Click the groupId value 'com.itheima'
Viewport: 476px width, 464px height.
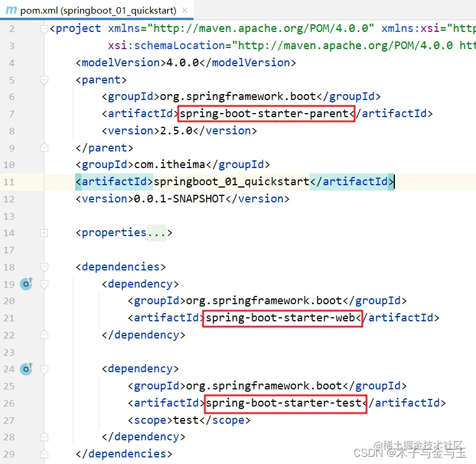(x=170, y=165)
